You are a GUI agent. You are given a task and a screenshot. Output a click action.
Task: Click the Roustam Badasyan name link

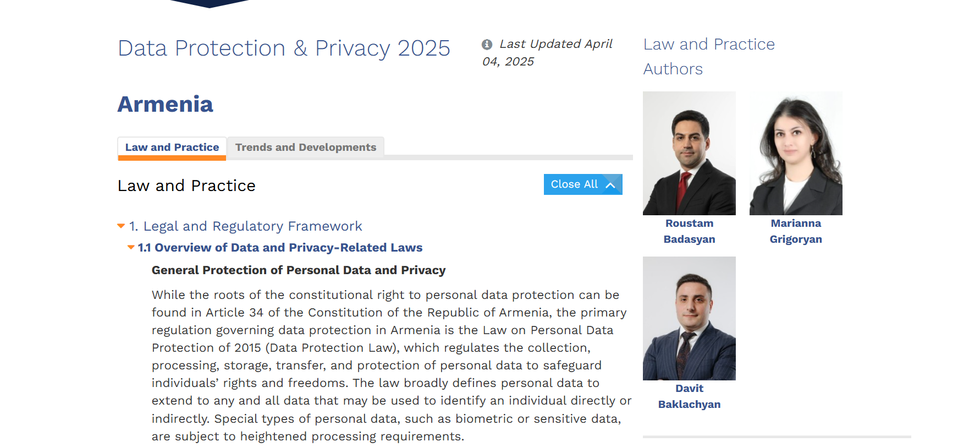689,231
